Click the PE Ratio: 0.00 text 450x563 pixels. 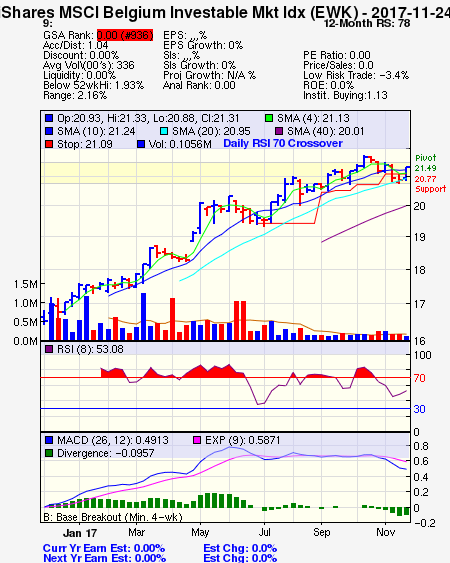[337, 55]
